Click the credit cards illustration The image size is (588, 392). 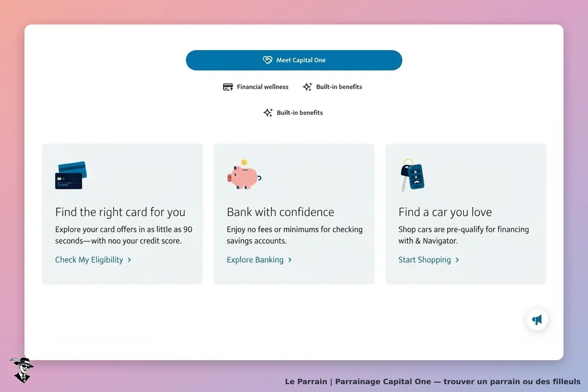tap(71, 175)
